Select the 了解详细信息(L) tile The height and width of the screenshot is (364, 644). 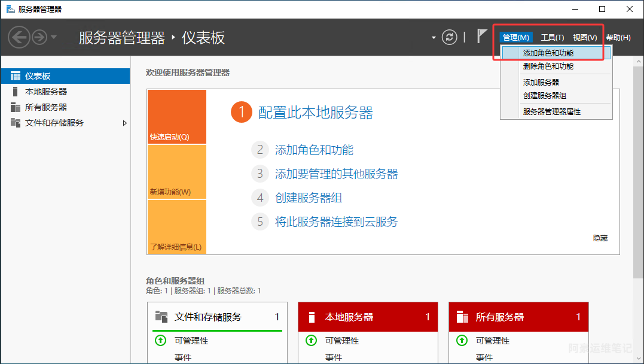177,227
